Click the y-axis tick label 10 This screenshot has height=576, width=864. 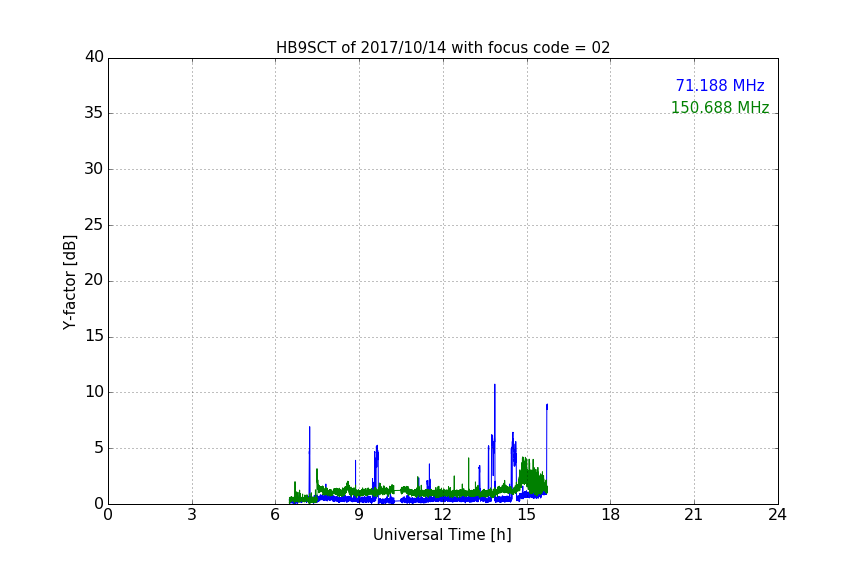(x=94, y=392)
